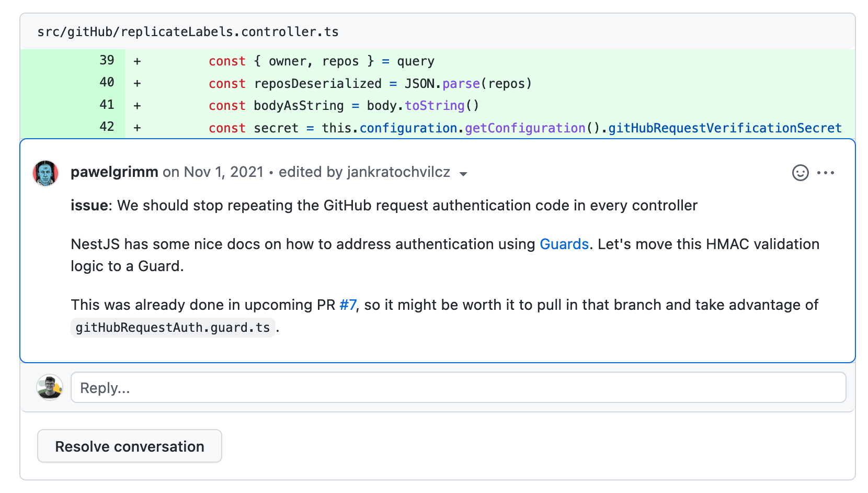The width and height of the screenshot is (868, 493).
Task: Add an emoji reaction to pawelgrimm's comment
Action: point(800,173)
